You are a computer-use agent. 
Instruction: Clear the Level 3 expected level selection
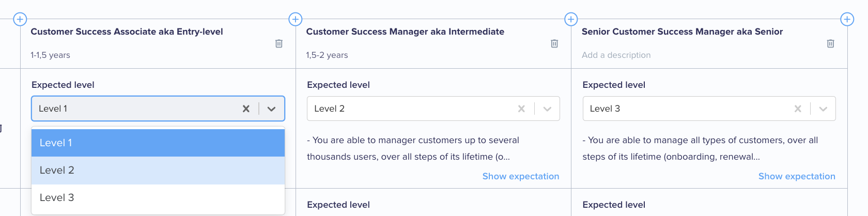(798, 109)
